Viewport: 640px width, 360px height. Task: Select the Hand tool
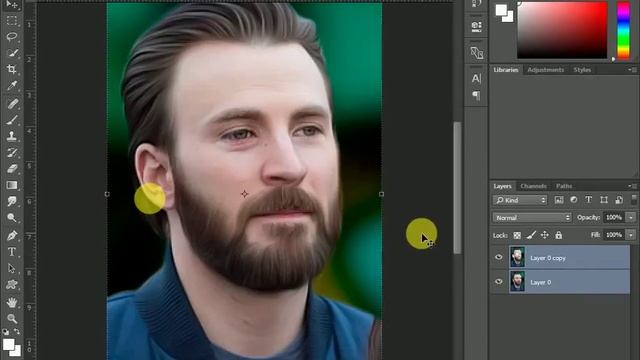tap(12, 302)
